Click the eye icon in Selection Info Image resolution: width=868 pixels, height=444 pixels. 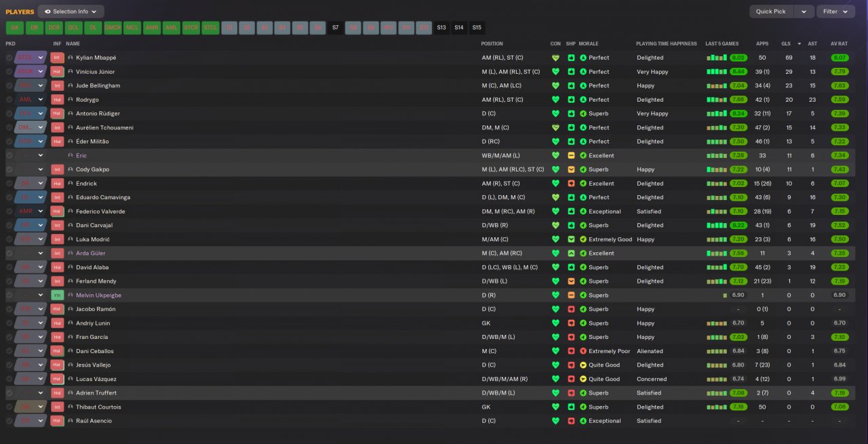(48, 12)
